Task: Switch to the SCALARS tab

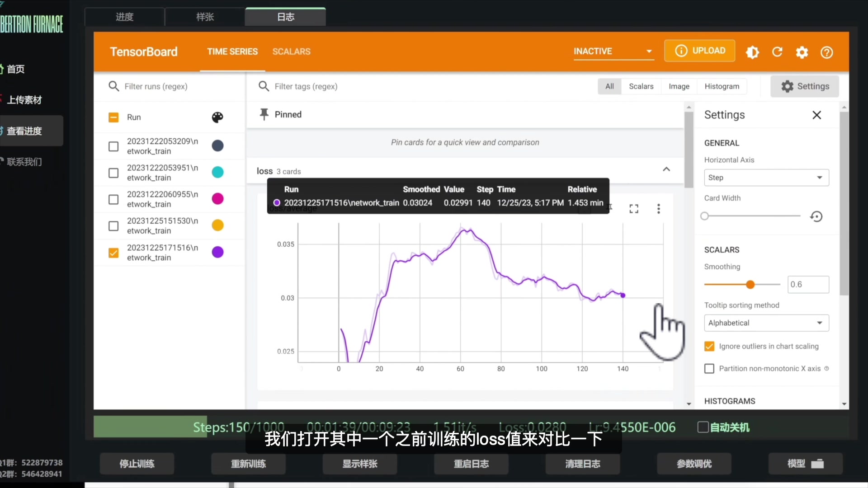Action: point(291,52)
